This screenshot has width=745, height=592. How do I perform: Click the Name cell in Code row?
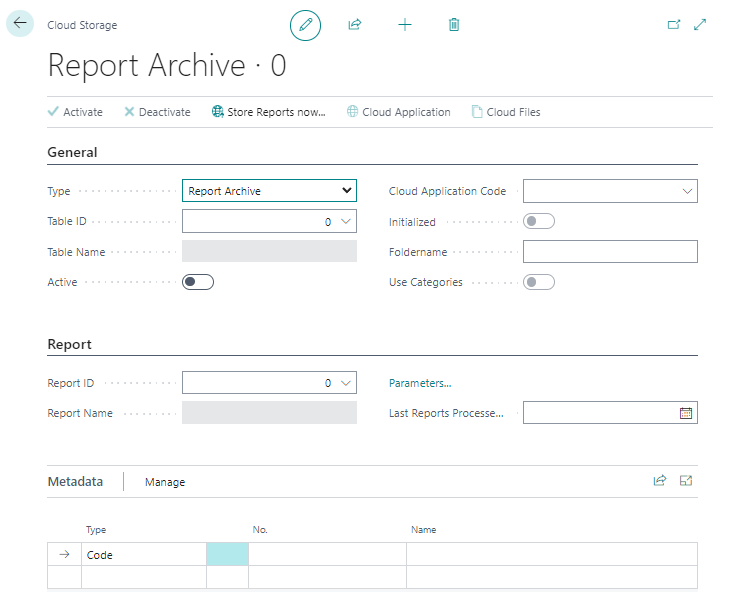[552, 554]
